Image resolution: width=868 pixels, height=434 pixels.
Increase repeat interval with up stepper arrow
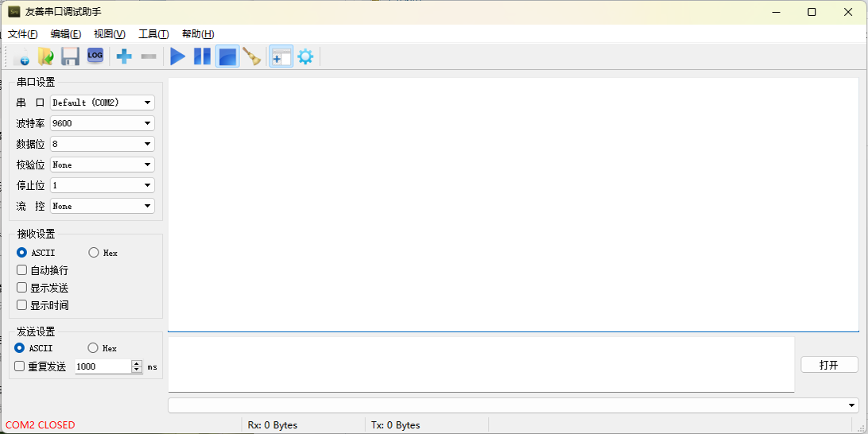tap(137, 363)
